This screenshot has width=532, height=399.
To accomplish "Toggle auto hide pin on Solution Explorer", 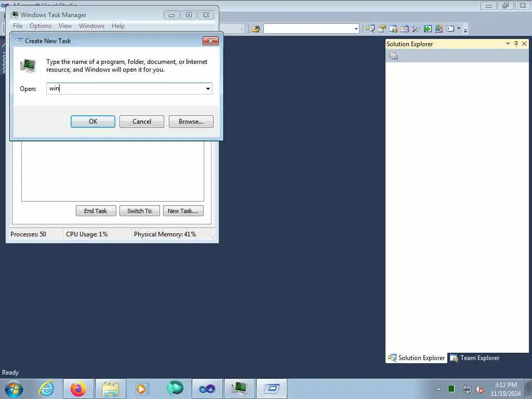I will pyautogui.click(x=516, y=44).
